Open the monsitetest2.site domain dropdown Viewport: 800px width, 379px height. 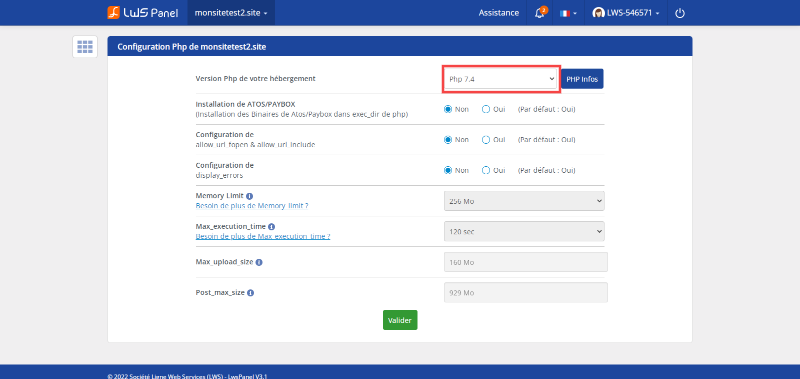pos(232,13)
